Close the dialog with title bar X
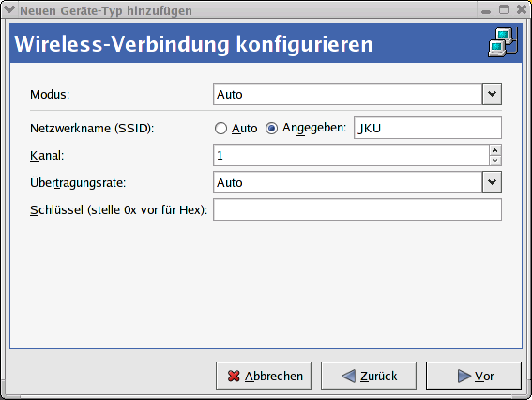The image size is (532, 400). pos(522,9)
